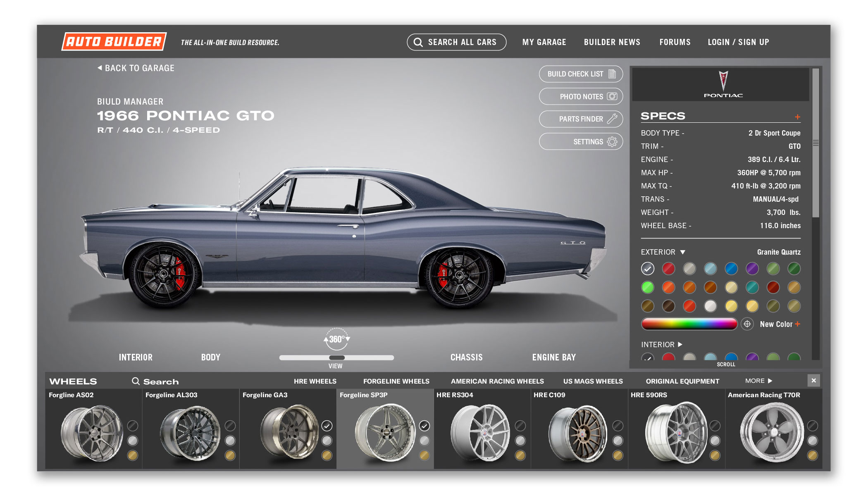Open Parts Finder wrench icon

[612, 119]
